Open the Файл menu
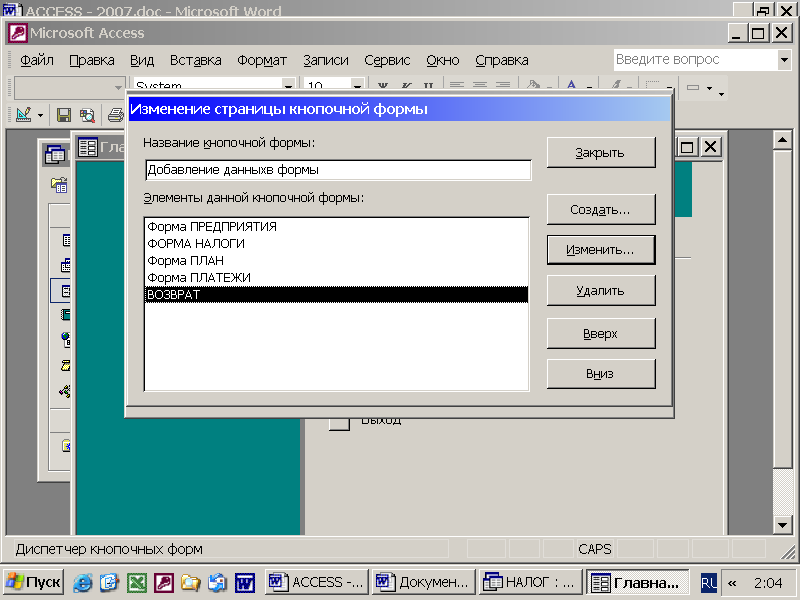This screenshot has width=800, height=600. coord(37,60)
